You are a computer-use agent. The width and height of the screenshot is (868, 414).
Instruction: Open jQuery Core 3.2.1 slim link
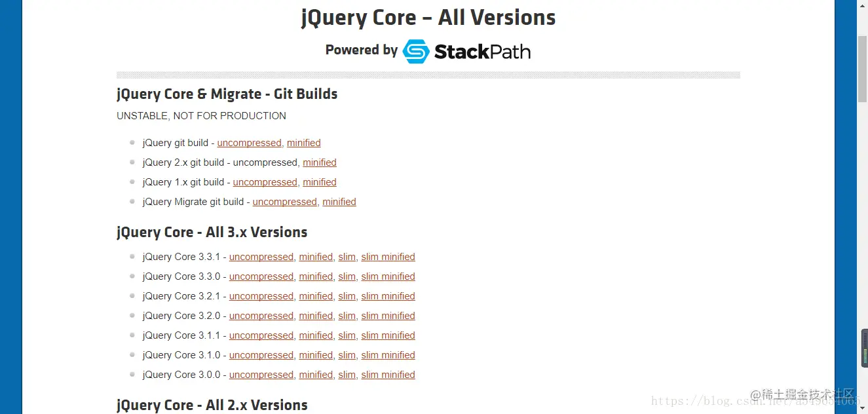(x=347, y=296)
